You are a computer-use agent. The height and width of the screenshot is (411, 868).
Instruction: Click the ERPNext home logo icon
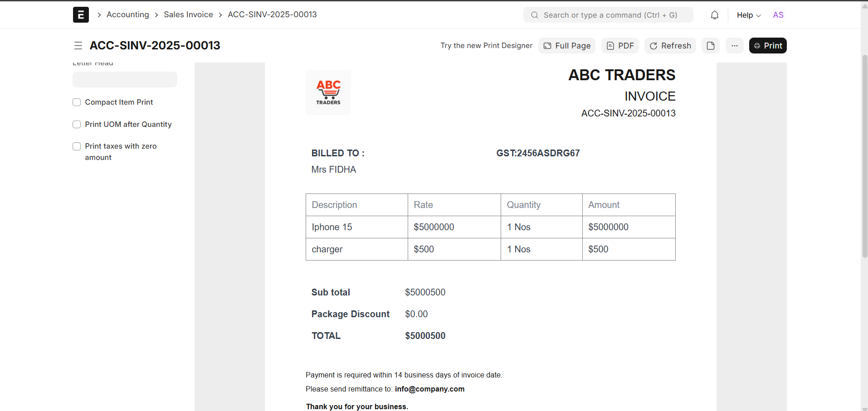click(81, 15)
